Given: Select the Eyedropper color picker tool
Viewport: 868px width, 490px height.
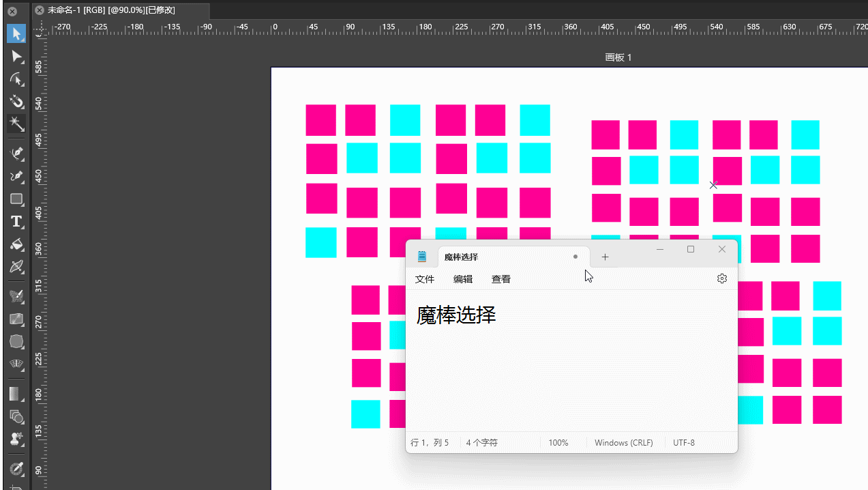Looking at the screenshot, I should 16,469.
